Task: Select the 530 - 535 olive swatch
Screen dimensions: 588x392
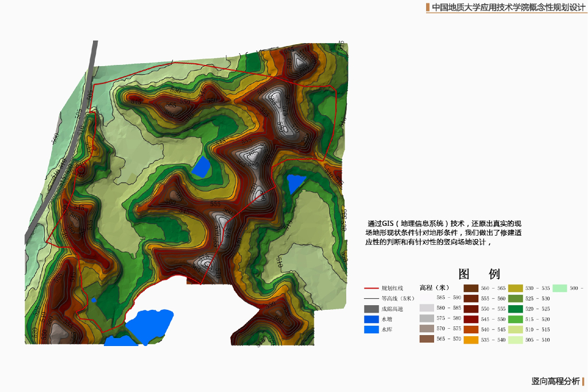Action: (515, 289)
